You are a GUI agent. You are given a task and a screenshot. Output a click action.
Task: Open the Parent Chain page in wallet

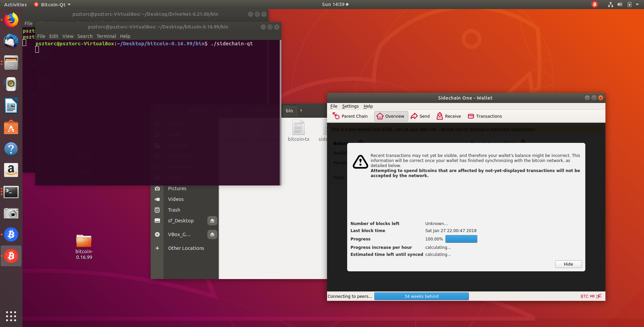pos(350,116)
